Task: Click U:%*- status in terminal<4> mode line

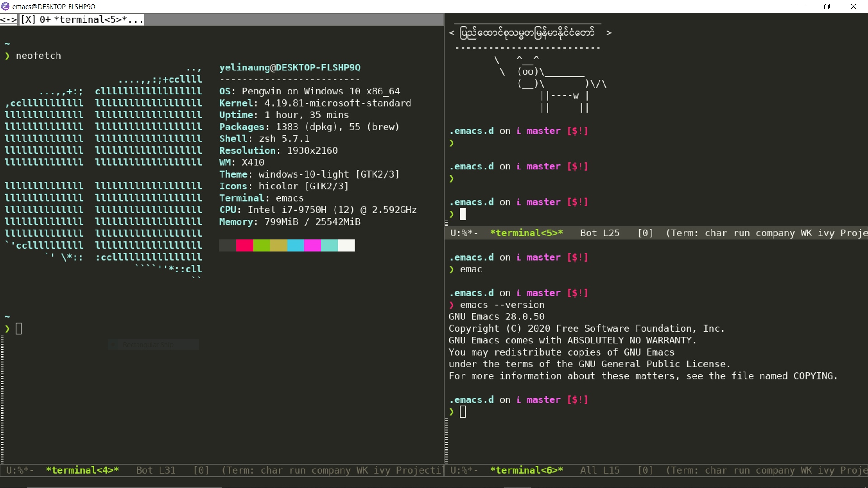Action: pos(20,470)
